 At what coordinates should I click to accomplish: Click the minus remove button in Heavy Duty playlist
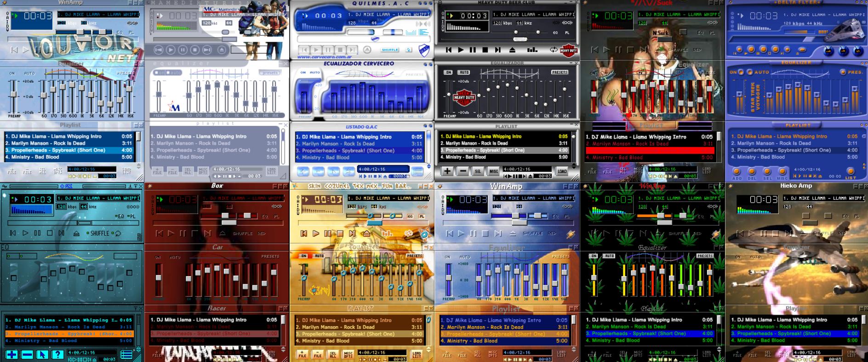463,171
